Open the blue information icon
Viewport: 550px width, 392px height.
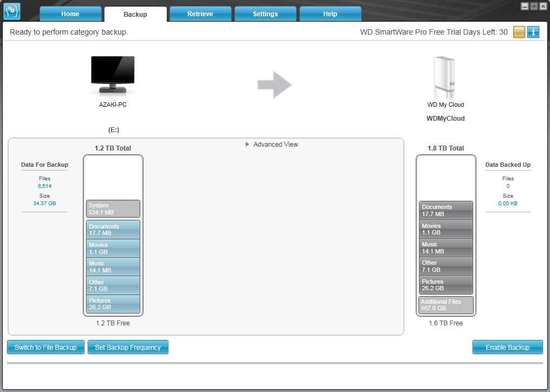(533, 32)
